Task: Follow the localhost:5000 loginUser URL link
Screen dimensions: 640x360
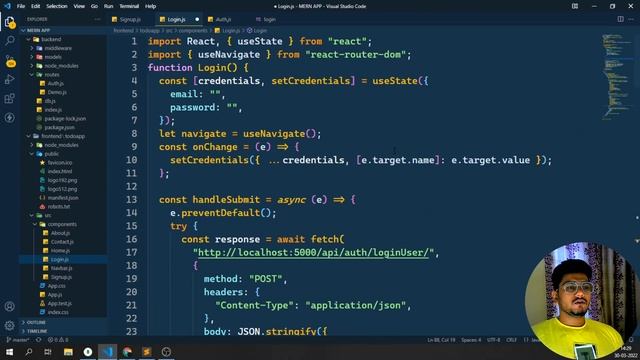Action: pyautogui.click(x=313, y=253)
